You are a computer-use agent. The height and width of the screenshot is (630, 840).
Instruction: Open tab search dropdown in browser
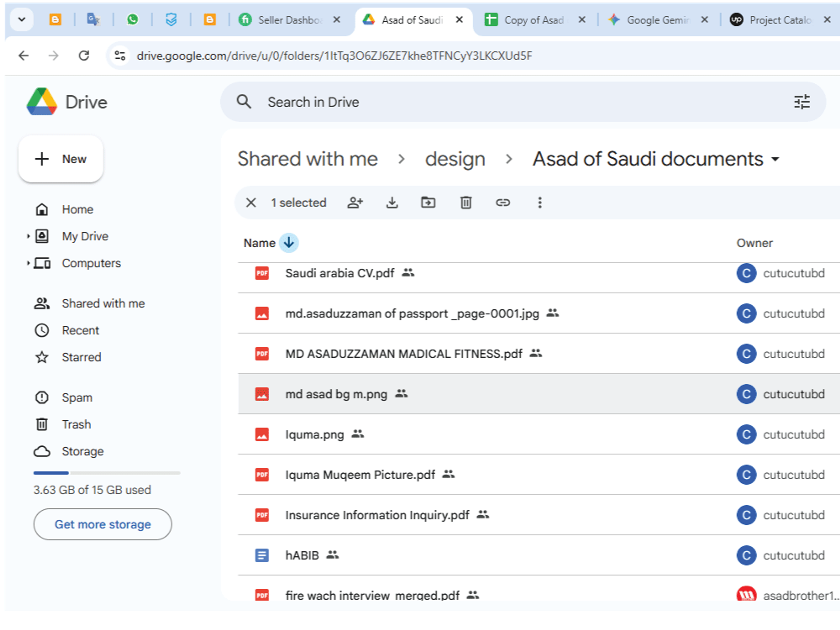tap(22, 19)
